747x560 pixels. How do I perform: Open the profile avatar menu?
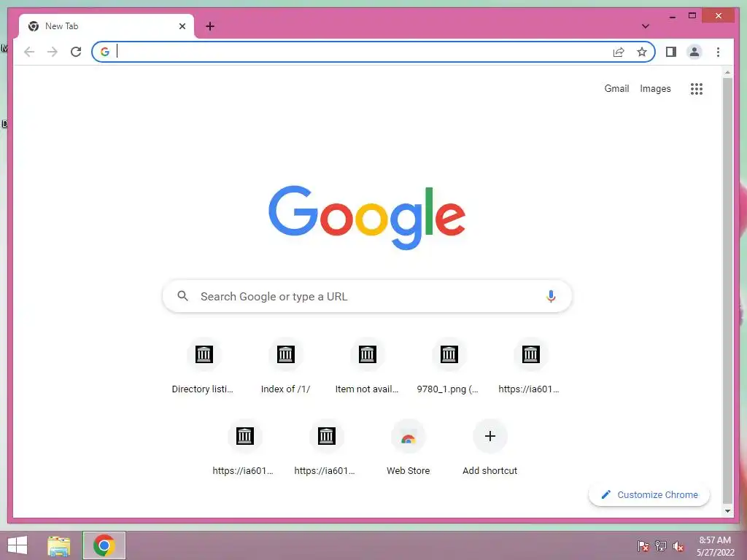[694, 52]
